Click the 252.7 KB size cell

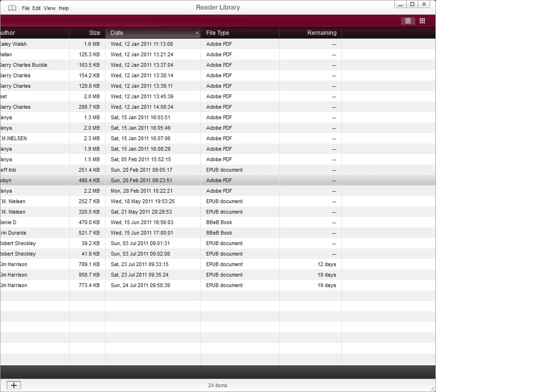pos(89,202)
